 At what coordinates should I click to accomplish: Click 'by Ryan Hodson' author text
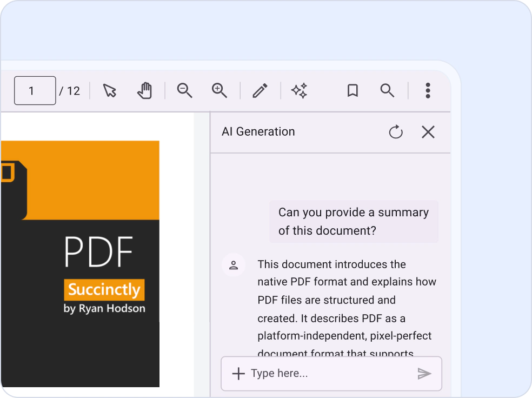(104, 308)
